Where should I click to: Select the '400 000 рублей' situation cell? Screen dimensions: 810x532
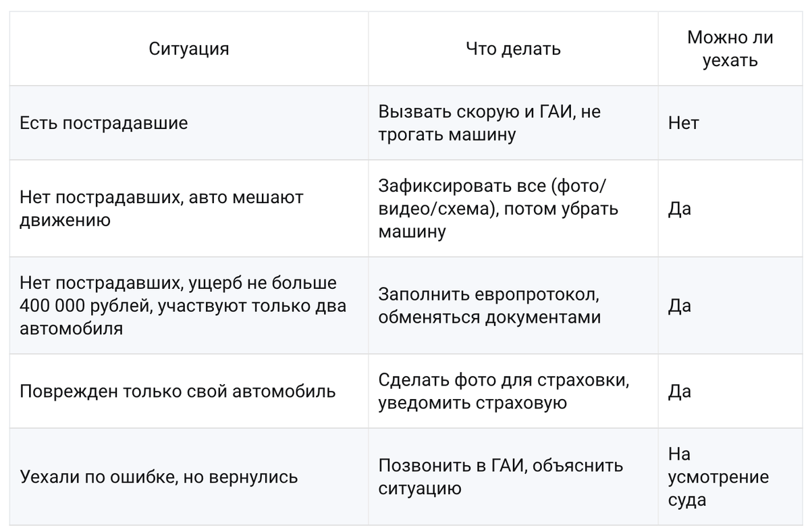tap(189, 306)
